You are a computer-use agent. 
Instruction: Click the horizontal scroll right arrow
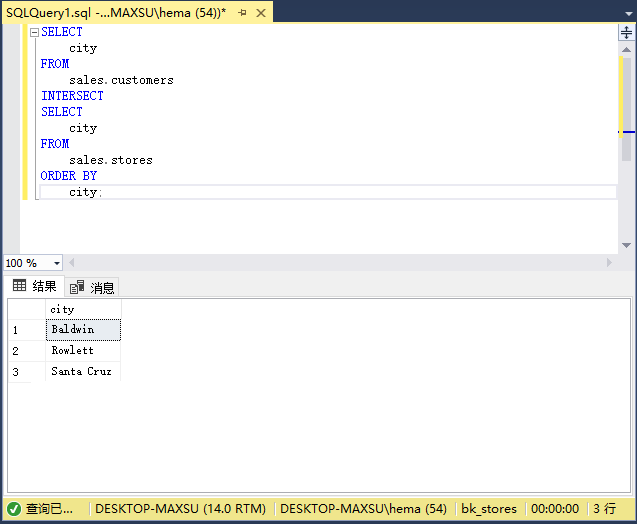click(x=609, y=263)
